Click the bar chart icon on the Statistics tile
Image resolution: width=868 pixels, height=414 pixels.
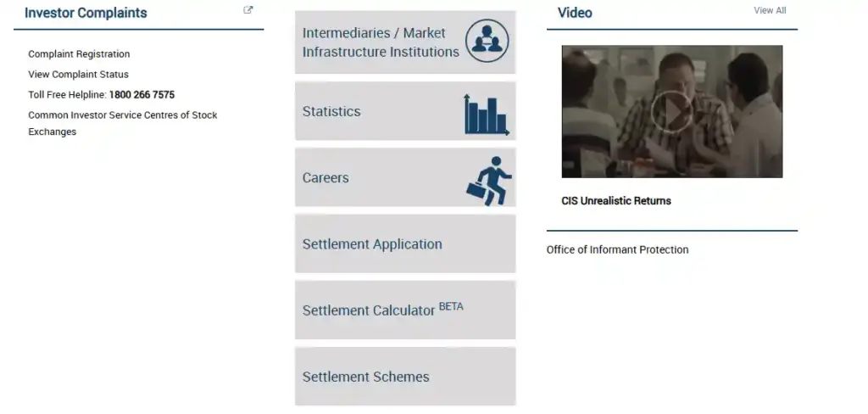486,115
